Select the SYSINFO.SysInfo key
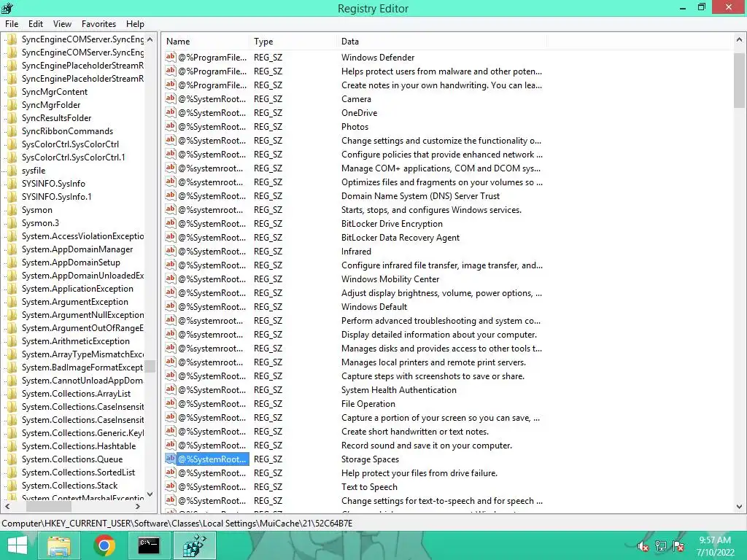 [53, 183]
